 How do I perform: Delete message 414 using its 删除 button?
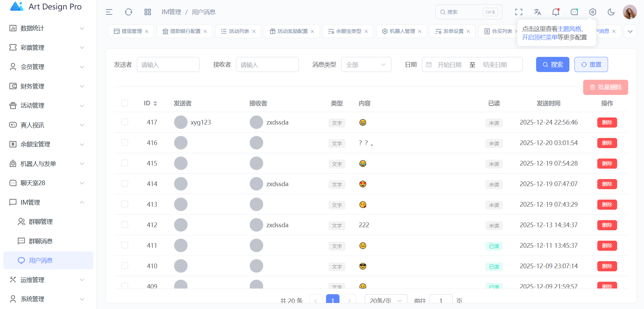click(x=607, y=184)
